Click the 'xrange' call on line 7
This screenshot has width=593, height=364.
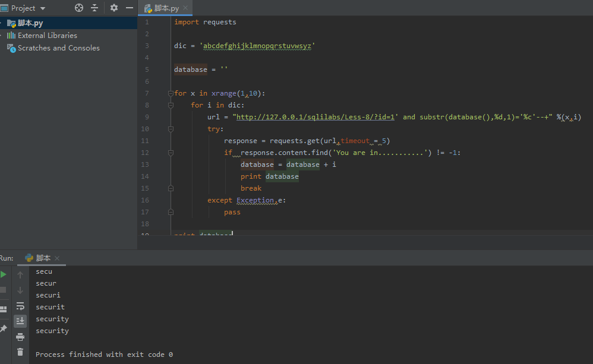coord(223,93)
